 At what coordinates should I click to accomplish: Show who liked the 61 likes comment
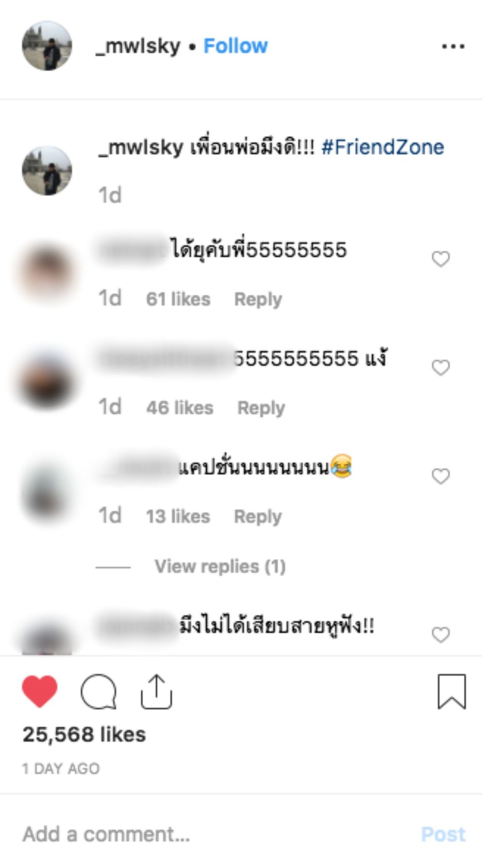coord(178,299)
